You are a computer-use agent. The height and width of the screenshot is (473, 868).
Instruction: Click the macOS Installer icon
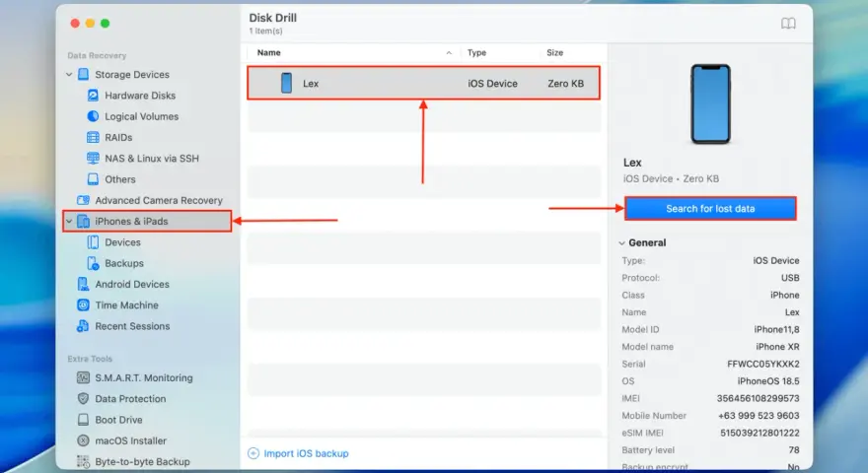pyautogui.click(x=83, y=440)
